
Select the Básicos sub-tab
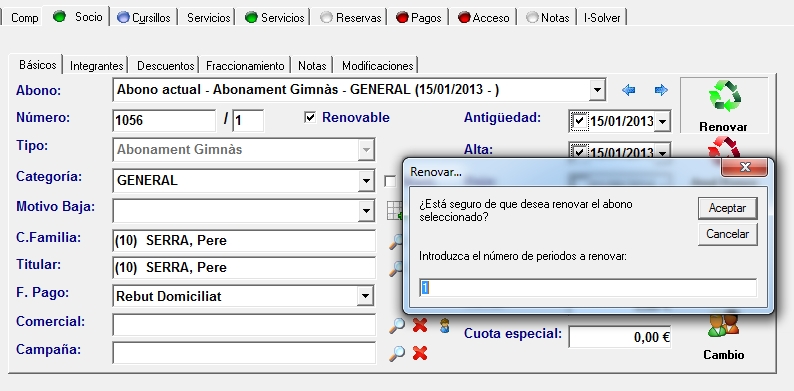[x=37, y=65]
